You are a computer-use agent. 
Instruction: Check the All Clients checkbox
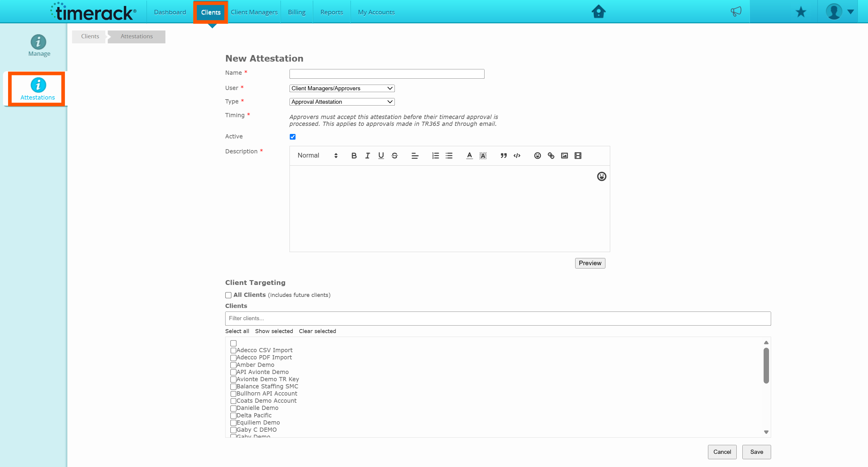point(228,295)
